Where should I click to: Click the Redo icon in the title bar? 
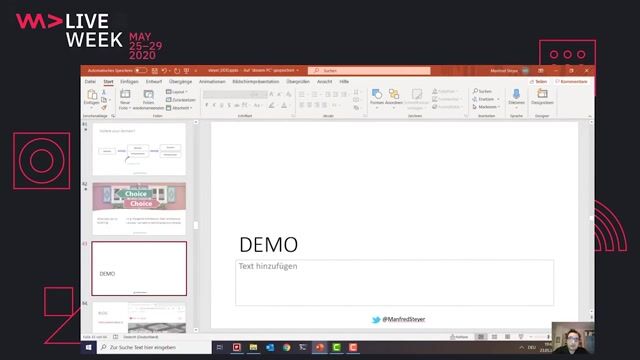tap(177, 71)
